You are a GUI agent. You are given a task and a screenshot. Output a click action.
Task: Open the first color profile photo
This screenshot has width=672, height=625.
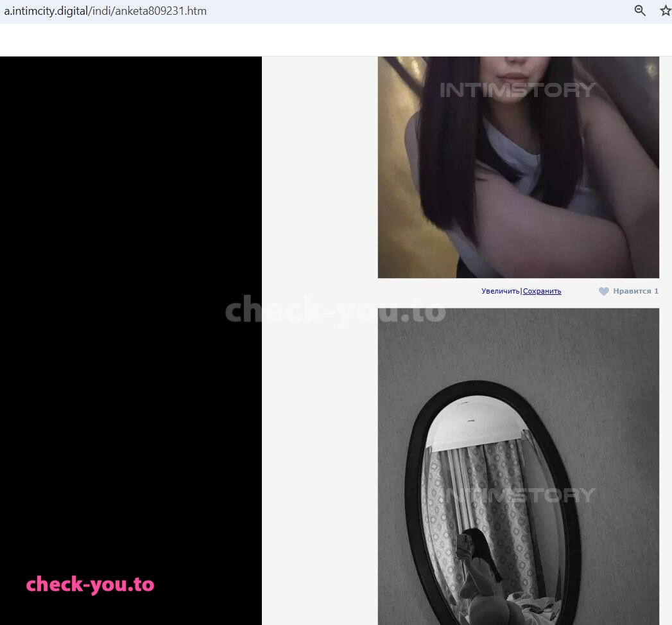coord(518,167)
